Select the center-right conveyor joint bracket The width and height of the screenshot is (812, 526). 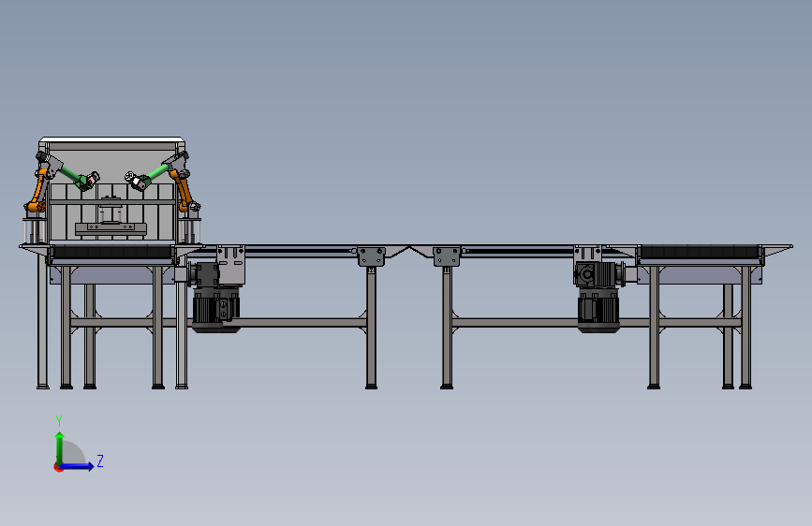coord(447,256)
